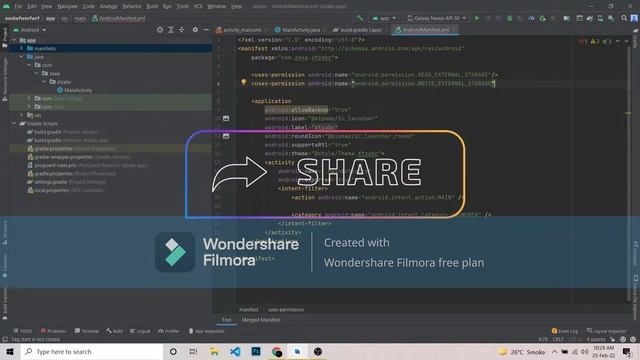640x360 pixels.
Task: Select the Text tab at editor bottom
Action: pos(227,320)
